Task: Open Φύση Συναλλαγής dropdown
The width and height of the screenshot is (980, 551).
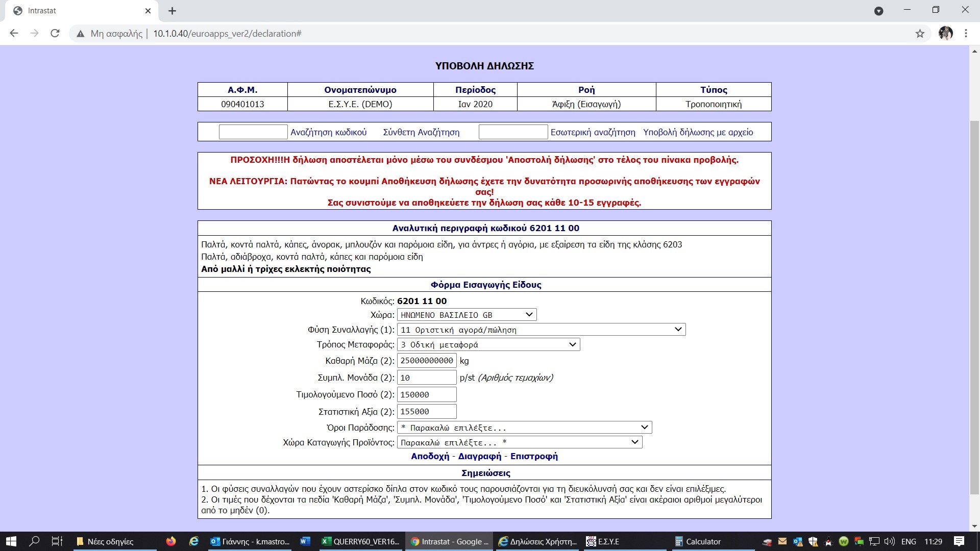Action: [x=541, y=330]
